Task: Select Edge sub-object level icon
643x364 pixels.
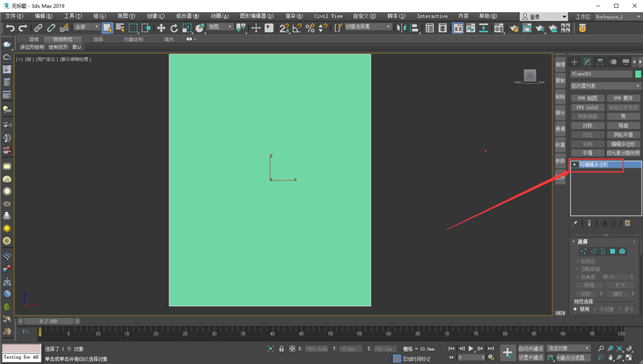Action: [593, 251]
